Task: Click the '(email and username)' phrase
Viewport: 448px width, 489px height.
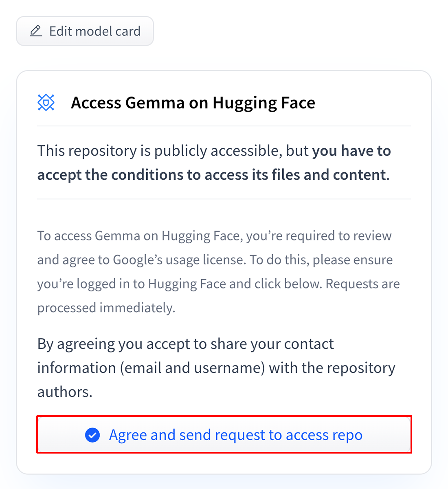Action: (x=192, y=368)
